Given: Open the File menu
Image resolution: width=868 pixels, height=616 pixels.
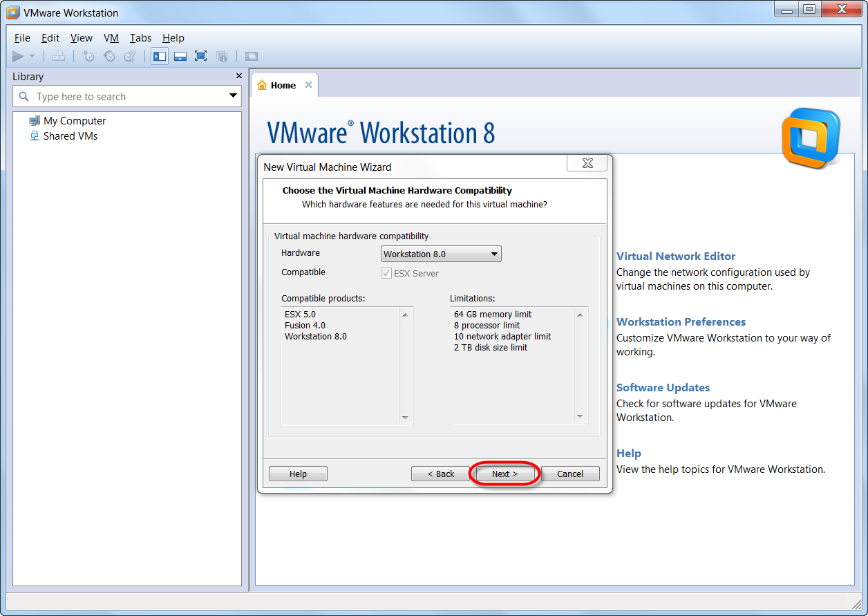Looking at the screenshot, I should click(22, 38).
